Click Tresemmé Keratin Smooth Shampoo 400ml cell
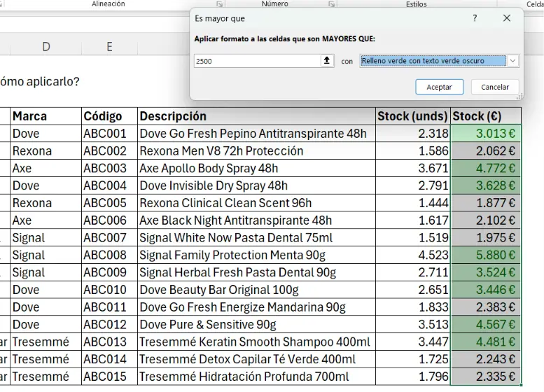544x392 pixels. pos(256,342)
